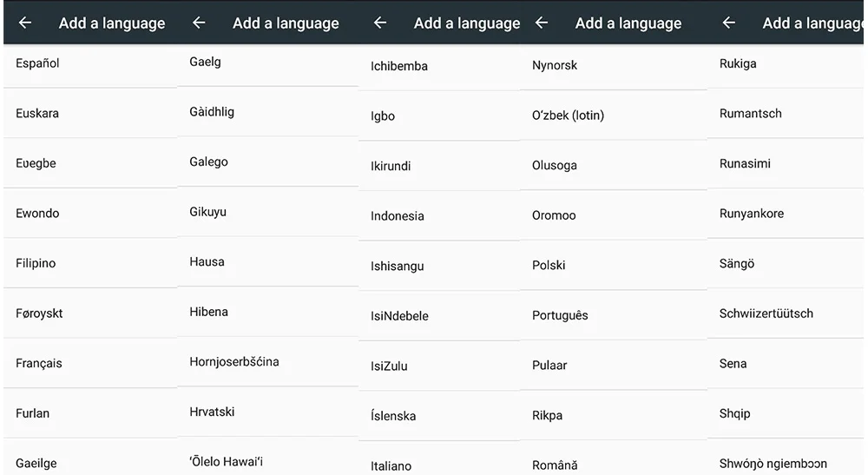Tap back arrow above the Rukiga list
Screen dimensions: 868x475
point(729,23)
